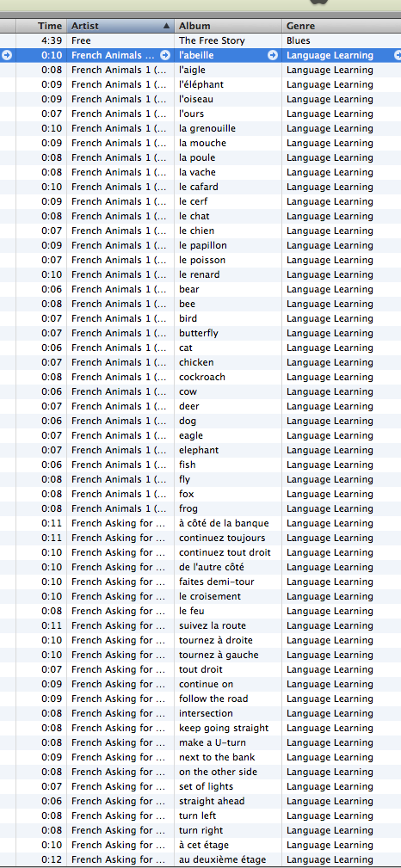Click the arrow icon after the selected genre
The height and width of the screenshot is (868, 401).
tap(398, 55)
